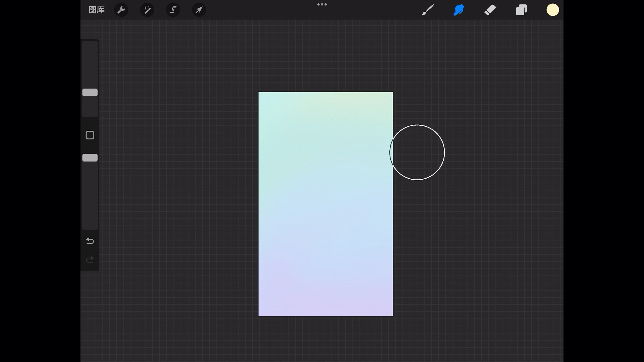This screenshot has width=644, height=362.
Task: Open the 图库 gallery
Action: 97,10
